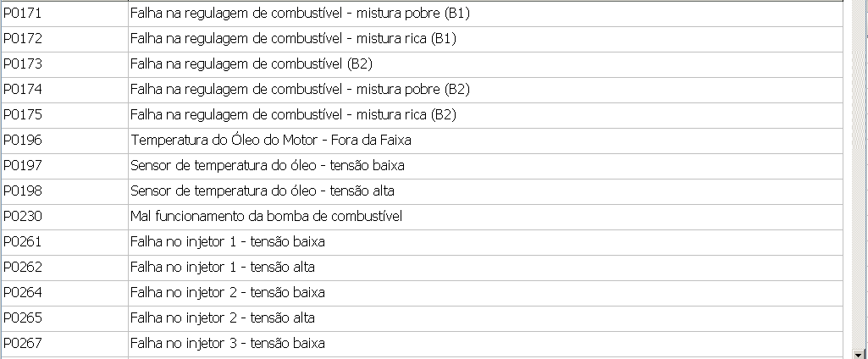This screenshot has width=868, height=359.
Task: Select the P0171 code cell
Action: tap(23, 14)
